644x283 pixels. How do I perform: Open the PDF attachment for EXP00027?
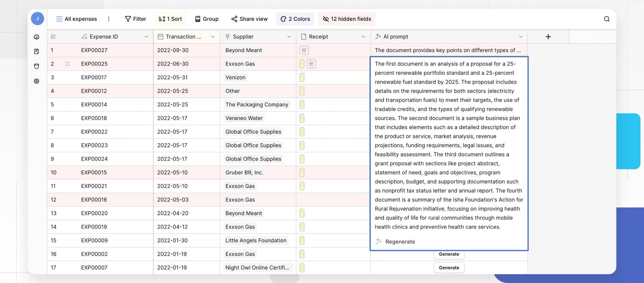point(304,50)
